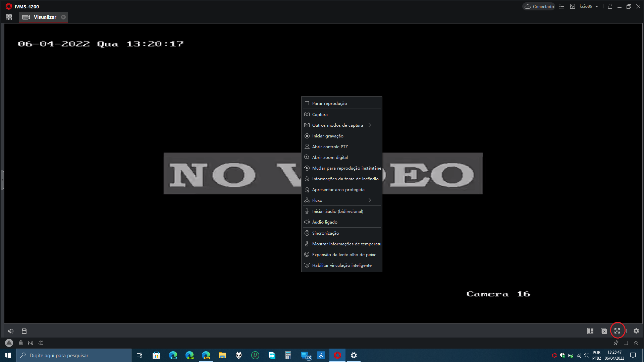Enable 'Iniciar gravação' from context menu
Viewport: 644px width, 362px height.
coord(327,136)
